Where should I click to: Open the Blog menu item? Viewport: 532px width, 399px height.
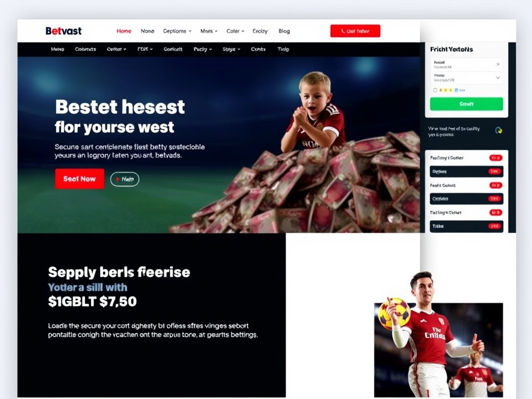(x=284, y=31)
